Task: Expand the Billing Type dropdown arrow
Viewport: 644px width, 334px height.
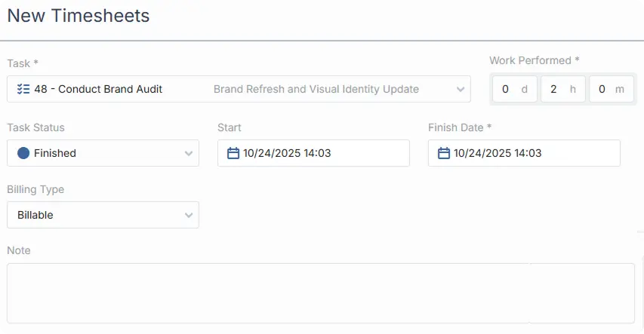Action: tap(189, 215)
